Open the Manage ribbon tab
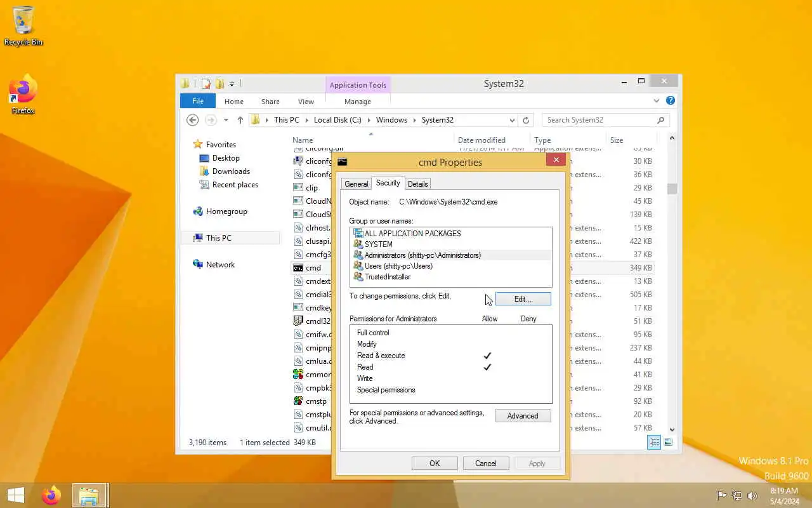 coord(358,102)
